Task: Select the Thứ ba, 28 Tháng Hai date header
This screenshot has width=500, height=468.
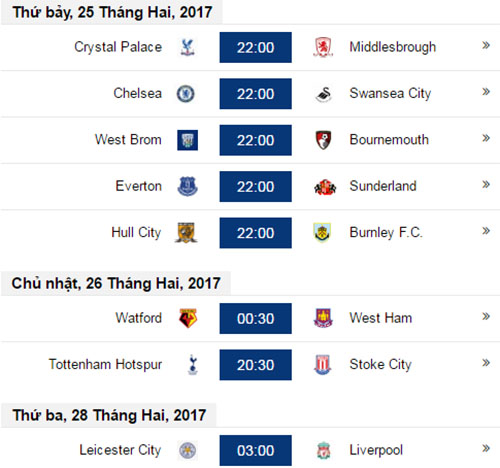Action: [x=109, y=415]
